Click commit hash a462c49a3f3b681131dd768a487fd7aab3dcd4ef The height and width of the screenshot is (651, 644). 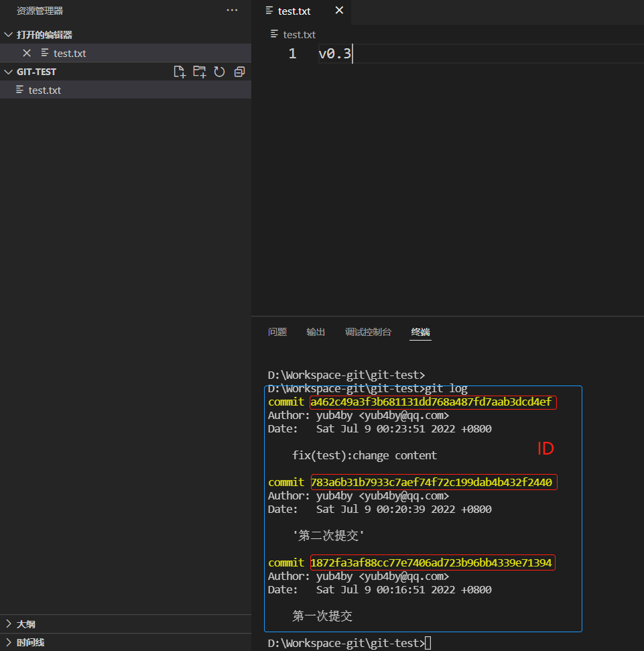click(x=431, y=402)
